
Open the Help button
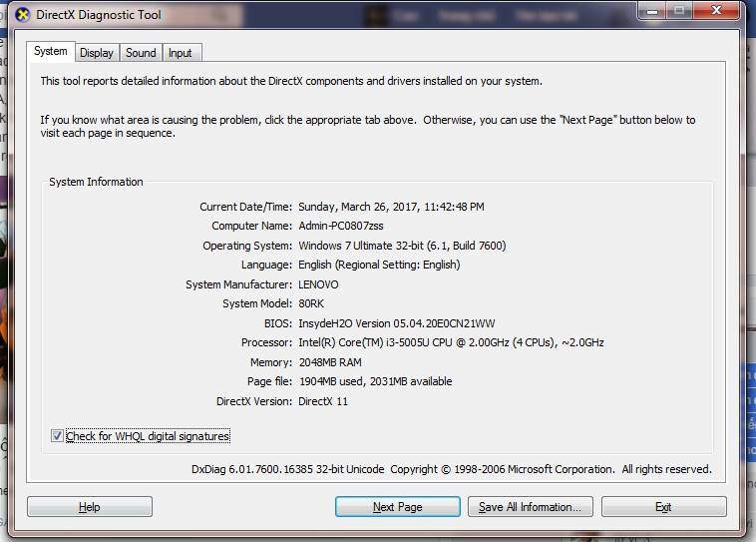coord(90,507)
